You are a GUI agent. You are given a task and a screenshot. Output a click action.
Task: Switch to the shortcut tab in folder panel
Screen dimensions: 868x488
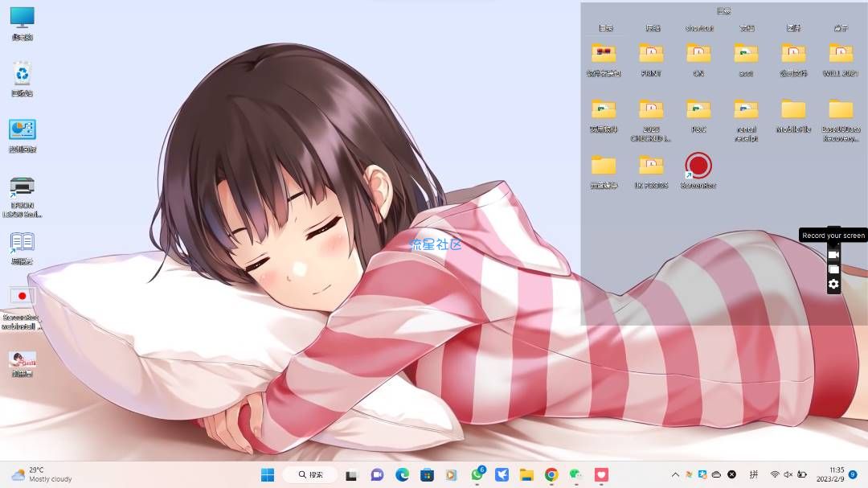tap(699, 27)
